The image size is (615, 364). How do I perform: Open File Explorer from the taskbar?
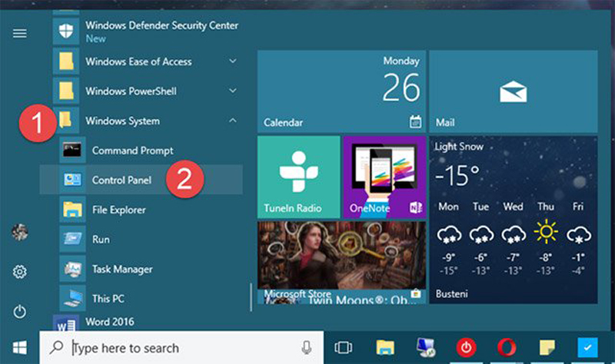(x=385, y=348)
